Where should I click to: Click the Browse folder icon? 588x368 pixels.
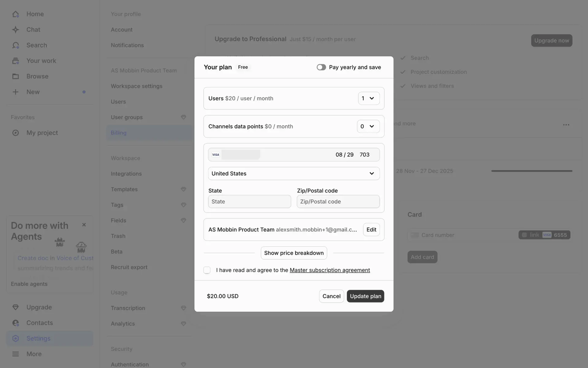[16, 76]
